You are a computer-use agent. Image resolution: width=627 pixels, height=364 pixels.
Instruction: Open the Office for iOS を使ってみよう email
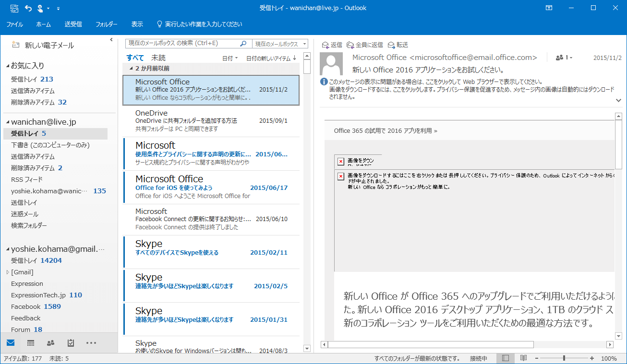[x=211, y=187]
